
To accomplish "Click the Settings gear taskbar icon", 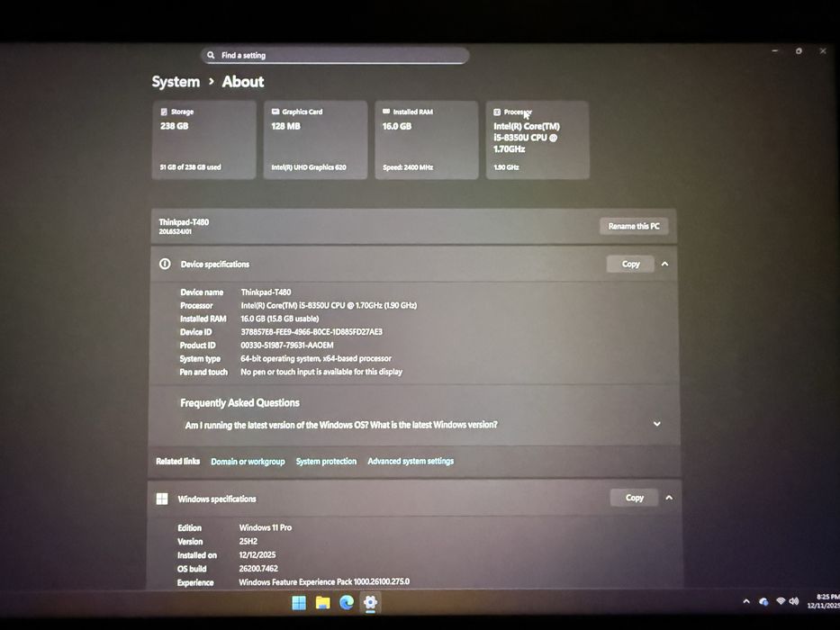I will pos(370,603).
